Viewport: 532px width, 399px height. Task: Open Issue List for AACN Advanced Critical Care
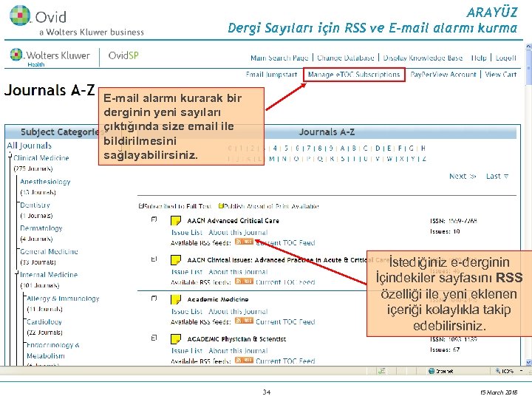coord(187,233)
